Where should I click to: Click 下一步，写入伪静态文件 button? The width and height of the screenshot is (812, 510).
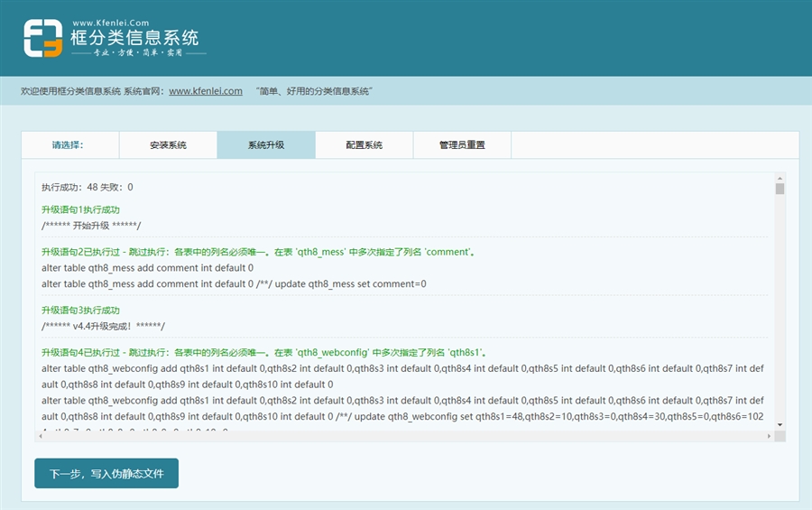[106, 473]
